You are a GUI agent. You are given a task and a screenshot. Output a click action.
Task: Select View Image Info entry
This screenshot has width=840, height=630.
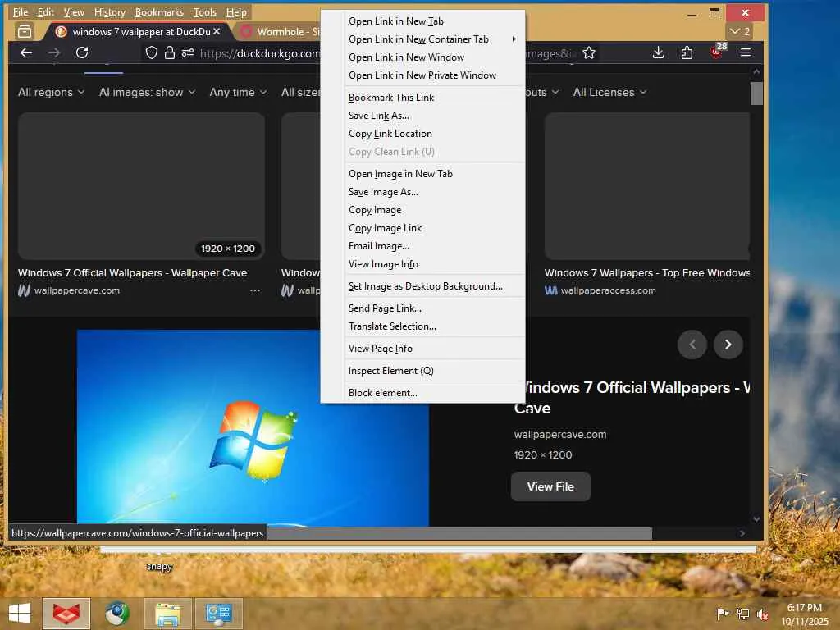coord(435,265)
